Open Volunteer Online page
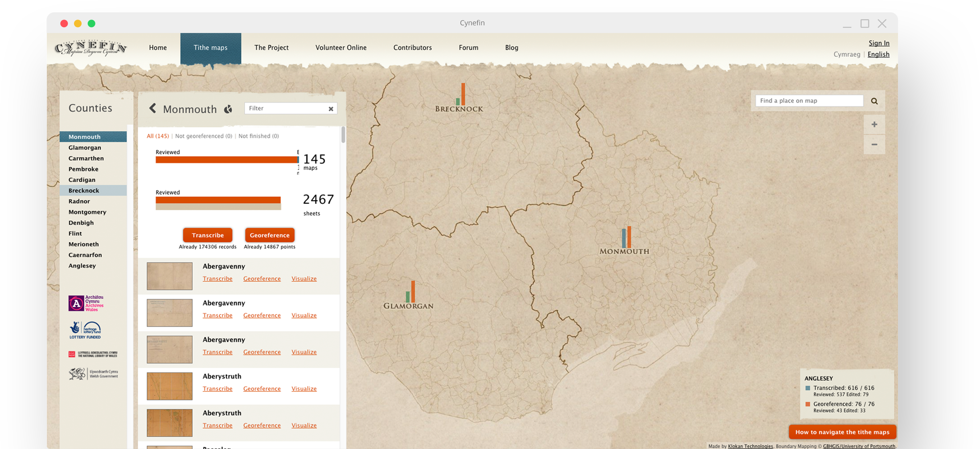Image resolution: width=980 pixels, height=449 pixels. pos(341,48)
